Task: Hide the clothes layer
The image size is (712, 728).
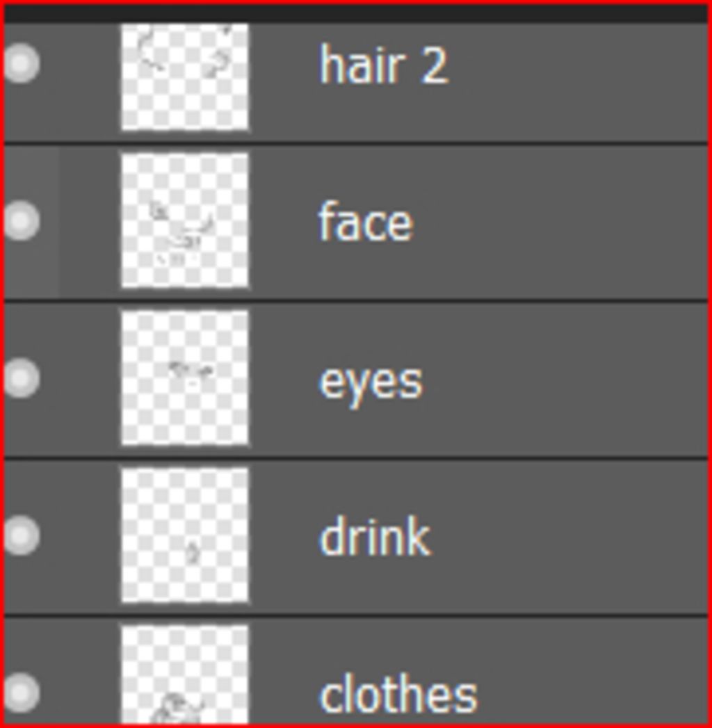Action: (22, 693)
